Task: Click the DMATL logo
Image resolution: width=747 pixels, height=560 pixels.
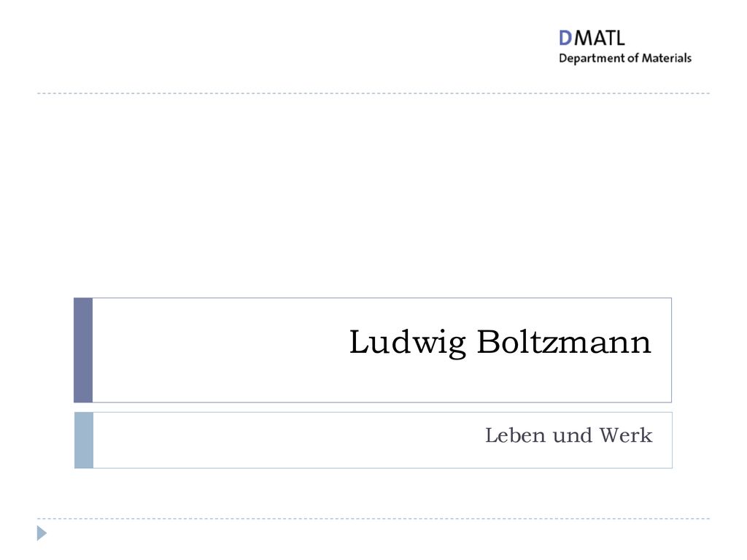Action: coord(624,47)
